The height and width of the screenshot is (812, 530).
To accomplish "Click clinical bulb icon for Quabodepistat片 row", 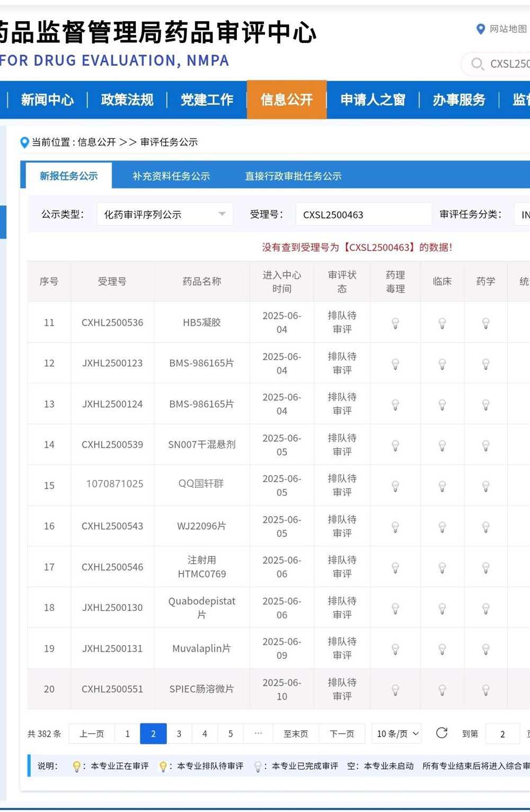I will pyautogui.click(x=442, y=608).
